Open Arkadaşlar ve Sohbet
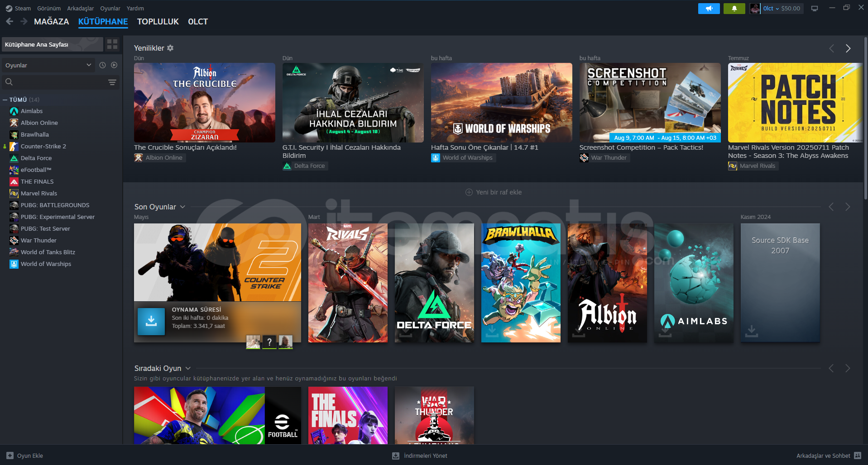Image resolution: width=868 pixels, height=465 pixels. [829, 456]
